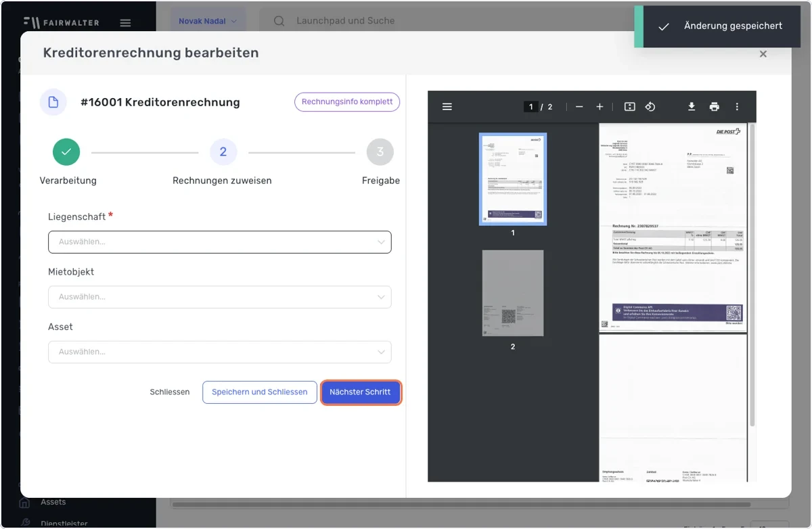Click the PDF page number field
The width and height of the screenshot is (812, 529).
tap(531, 107)
